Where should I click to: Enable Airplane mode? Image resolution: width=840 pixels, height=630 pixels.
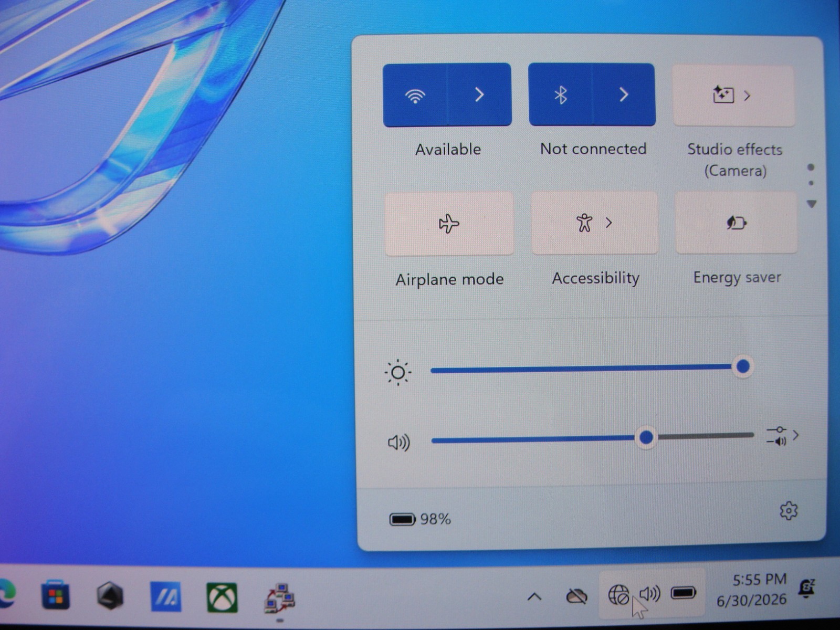[449, 224]
